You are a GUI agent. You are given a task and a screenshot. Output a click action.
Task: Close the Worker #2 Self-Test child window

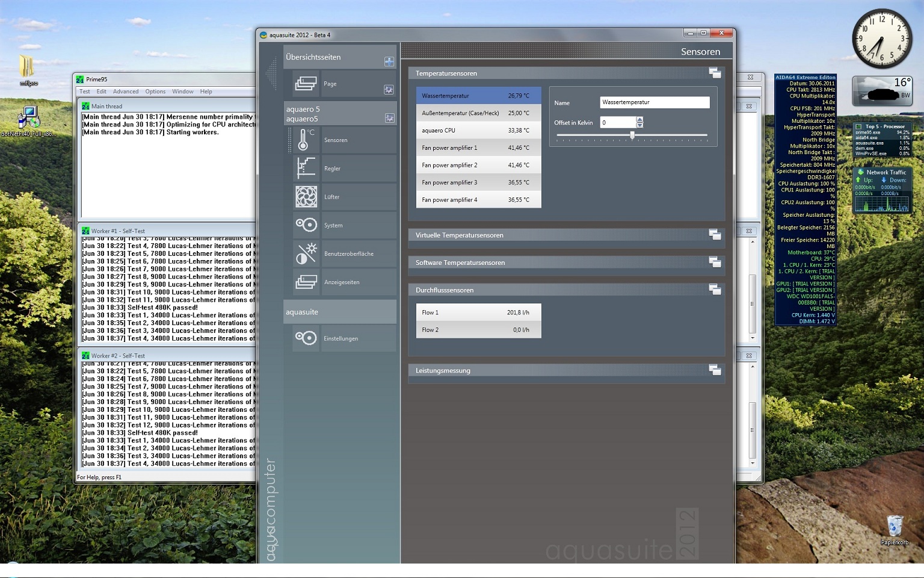click(x=749, y=355)
